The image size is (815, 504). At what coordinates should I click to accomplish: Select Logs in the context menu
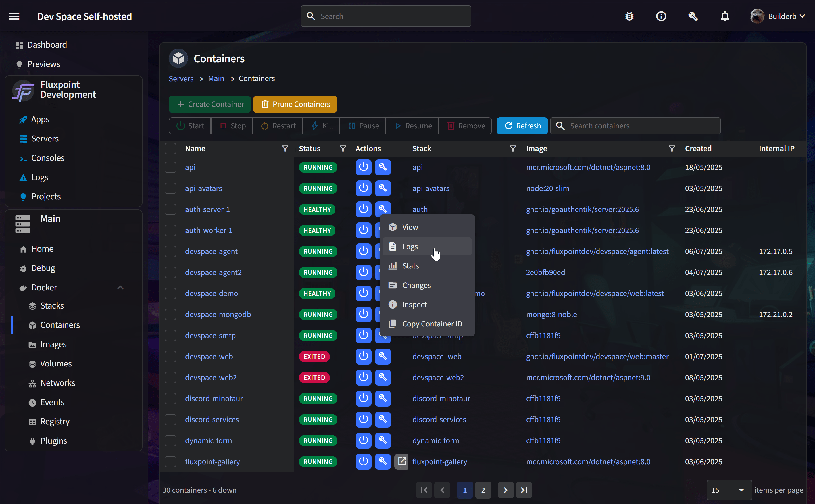pos(427,246)
